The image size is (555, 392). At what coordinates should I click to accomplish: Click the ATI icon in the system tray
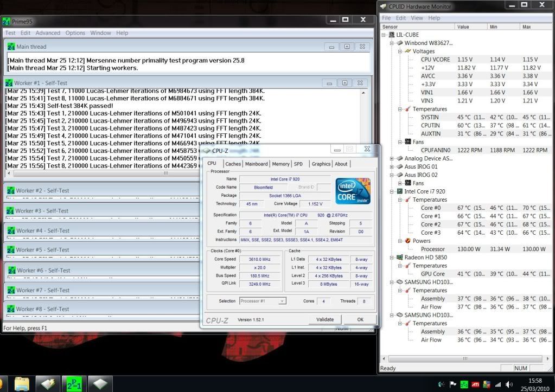pyautogui.click(x=475, y=384)
